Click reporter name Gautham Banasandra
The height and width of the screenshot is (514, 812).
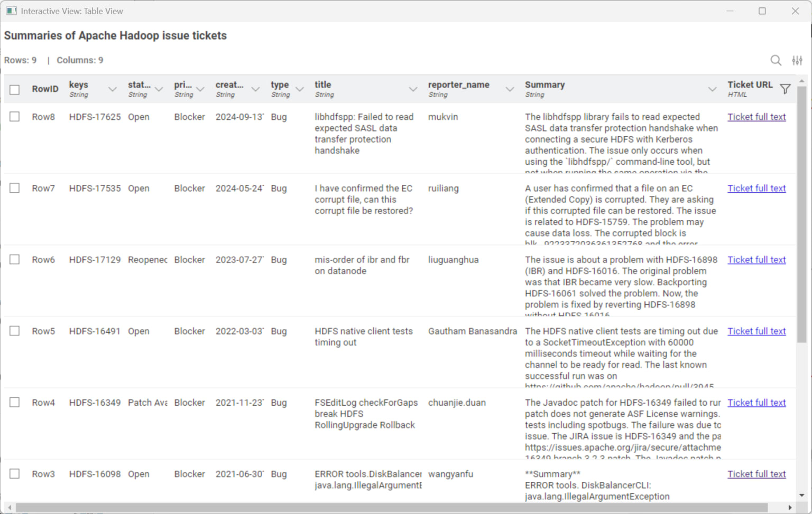[473, 331]
